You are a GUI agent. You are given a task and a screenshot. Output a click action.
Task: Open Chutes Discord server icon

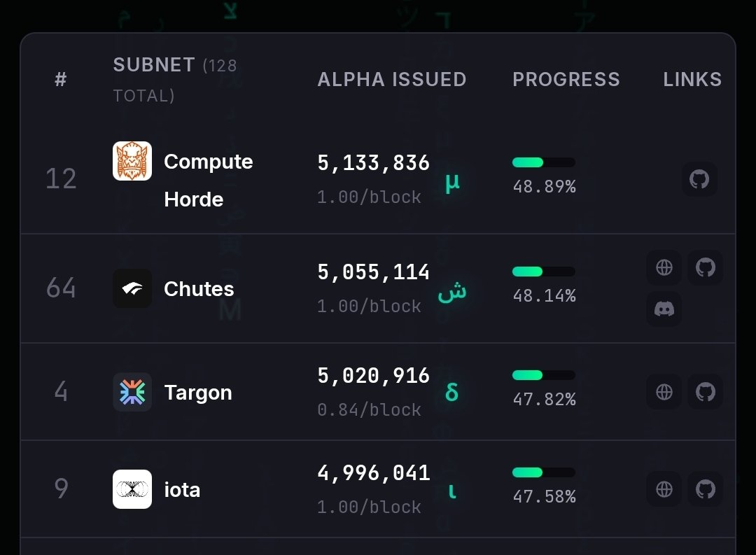click(664, 309)
